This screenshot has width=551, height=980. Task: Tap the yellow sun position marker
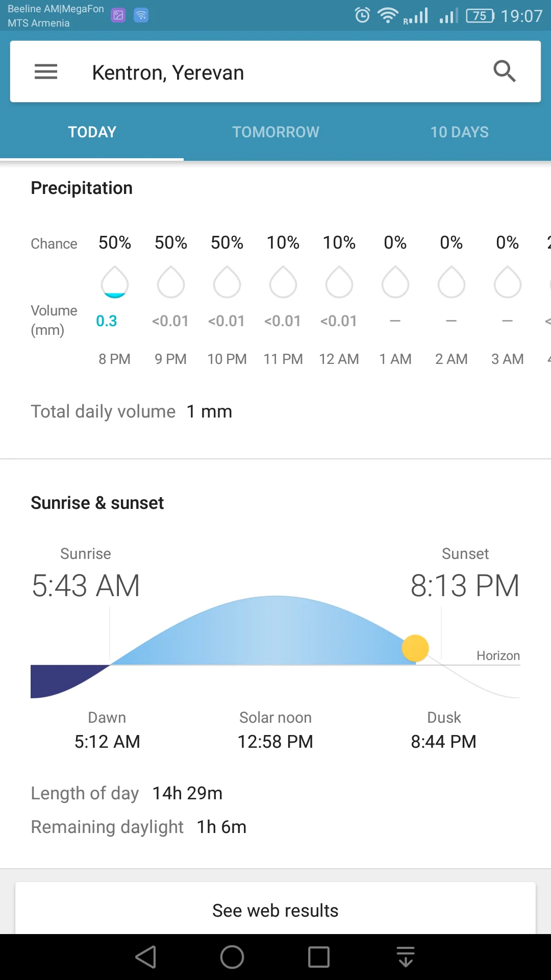(415, 648)
